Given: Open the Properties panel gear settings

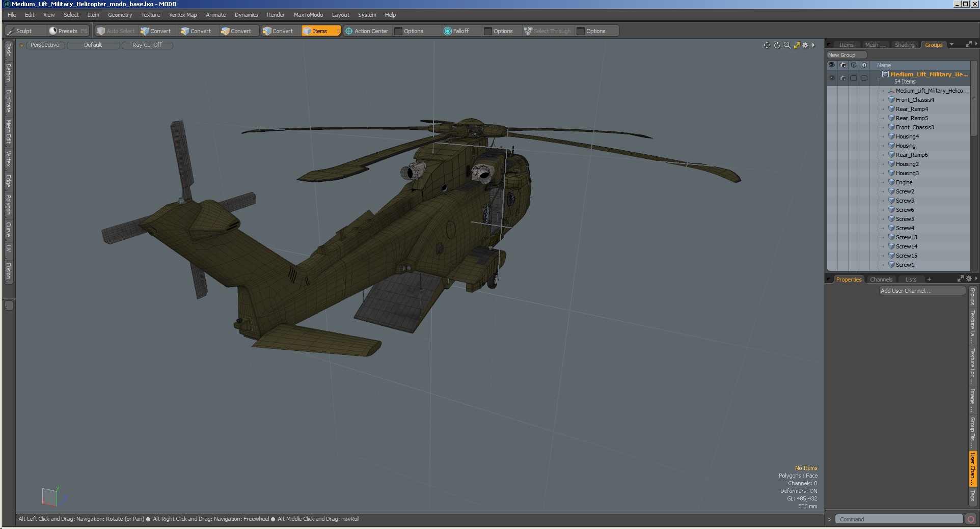Looking at the screenshot, I should (969, 279).
